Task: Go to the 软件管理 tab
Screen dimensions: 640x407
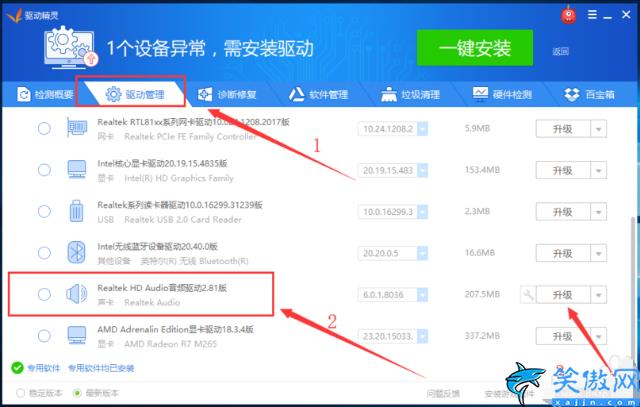Action: coord(319,95)
